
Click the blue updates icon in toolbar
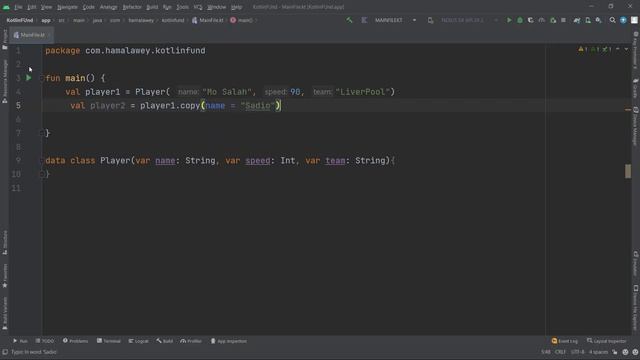pyautogui.click(x=623, y=20)
